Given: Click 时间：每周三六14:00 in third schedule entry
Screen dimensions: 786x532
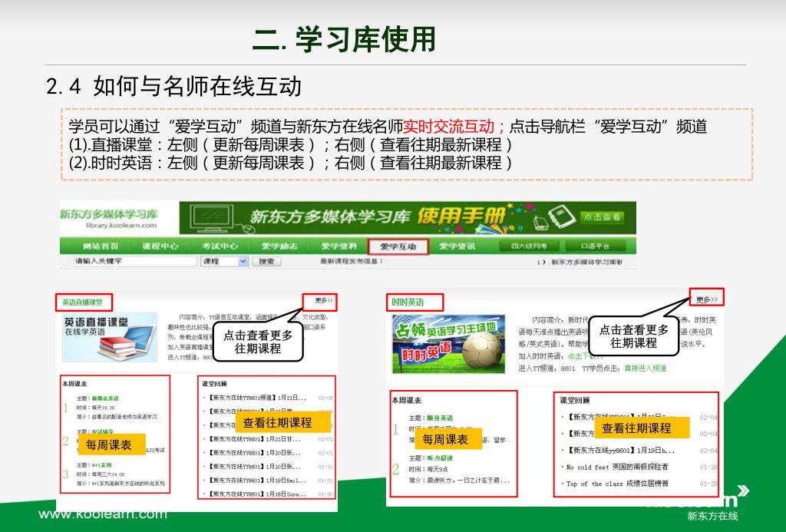Looking at the screenshot, I should click(101, 474).
